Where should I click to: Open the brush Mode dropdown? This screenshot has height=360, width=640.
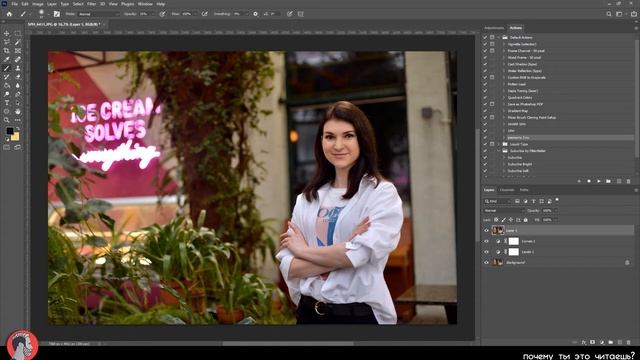click(99, 14)
